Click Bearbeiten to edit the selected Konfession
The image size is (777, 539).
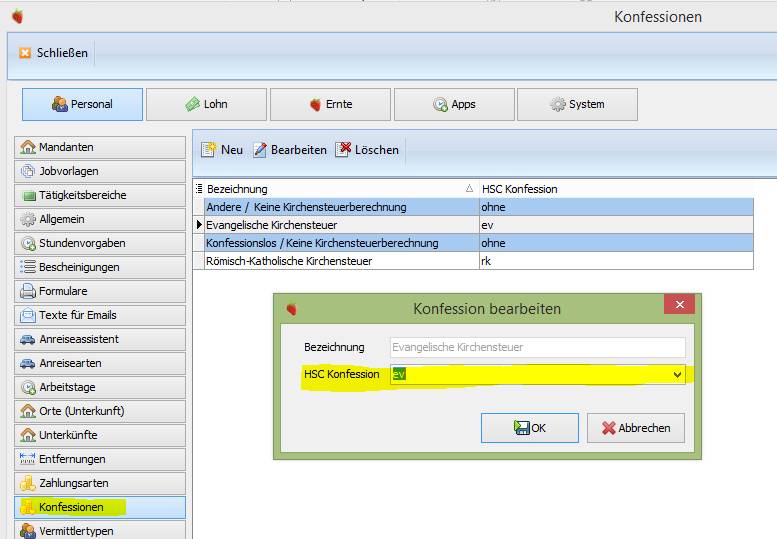(290, 150)
